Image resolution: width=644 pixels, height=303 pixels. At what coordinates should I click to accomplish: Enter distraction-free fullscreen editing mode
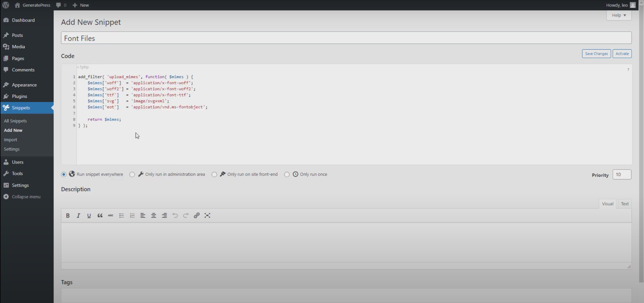[207, 215]
